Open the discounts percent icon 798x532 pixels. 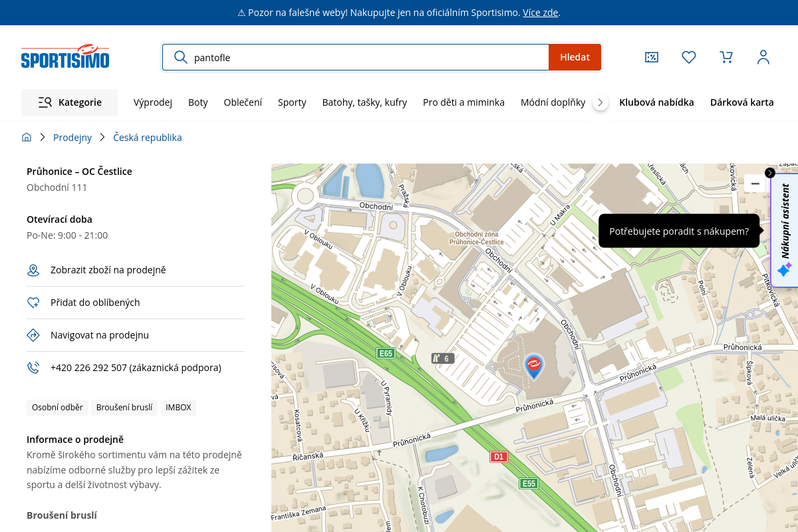652,57
